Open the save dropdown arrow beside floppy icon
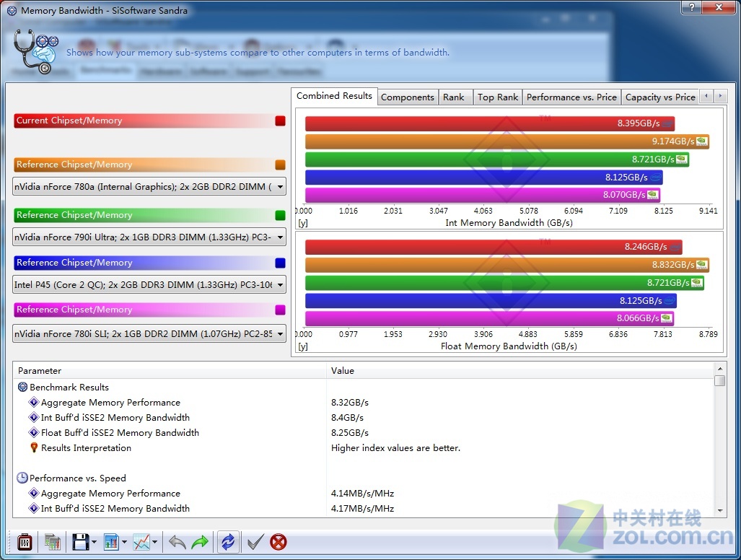 coord(94,542)
